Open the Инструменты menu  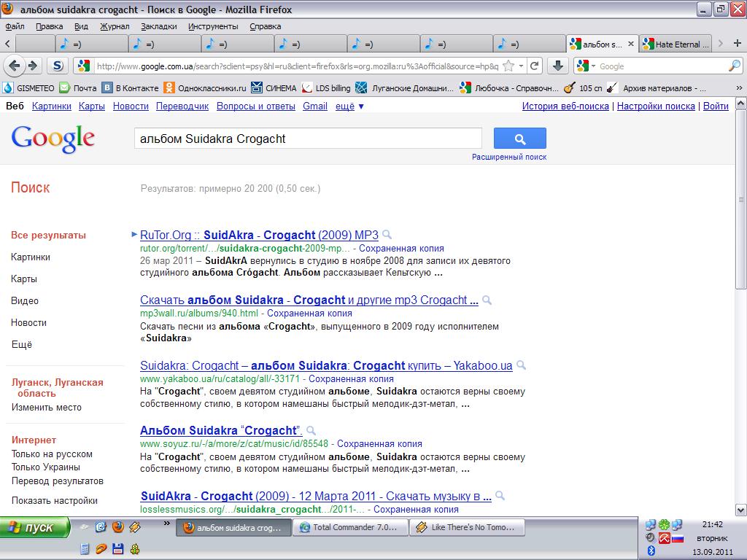click(213, 27)
